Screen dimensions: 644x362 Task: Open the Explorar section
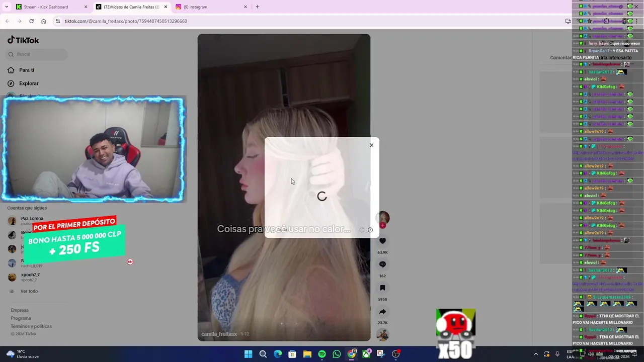(29, 83)
